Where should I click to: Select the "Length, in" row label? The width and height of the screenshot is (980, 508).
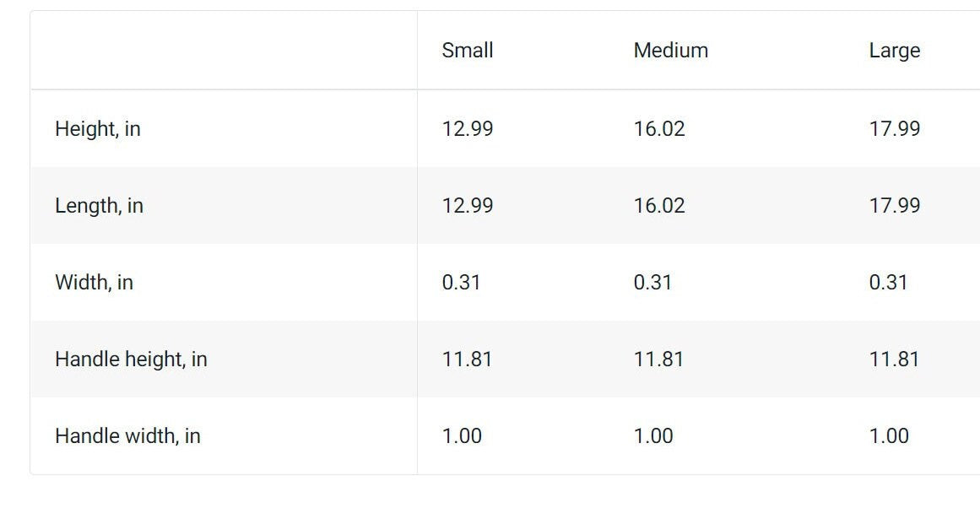click(99, 206)
